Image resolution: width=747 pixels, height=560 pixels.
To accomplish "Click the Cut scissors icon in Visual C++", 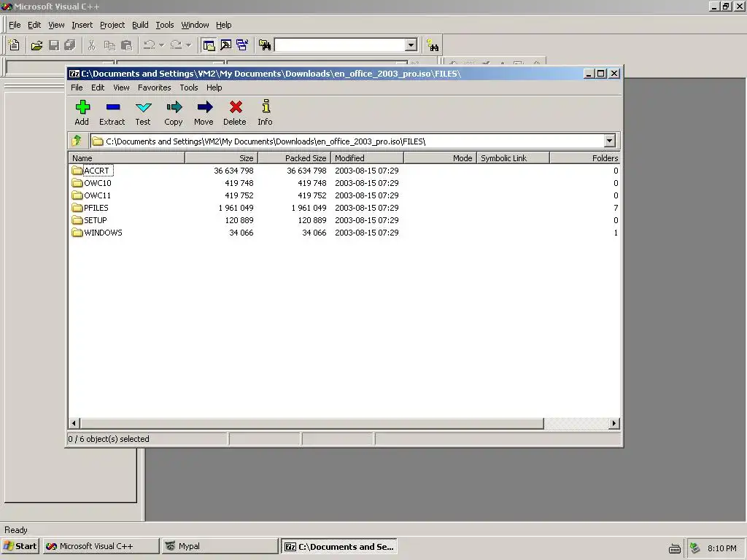I will point(92,45).
